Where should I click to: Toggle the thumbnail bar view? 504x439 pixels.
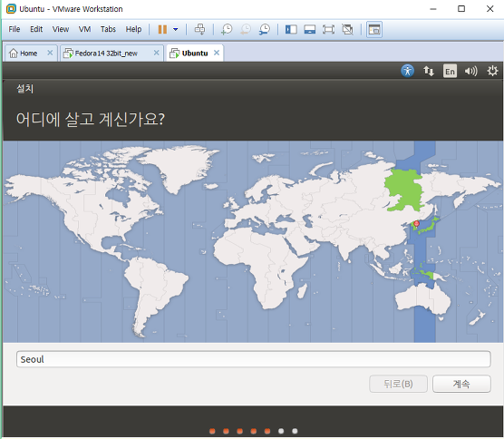coord(309,30)
